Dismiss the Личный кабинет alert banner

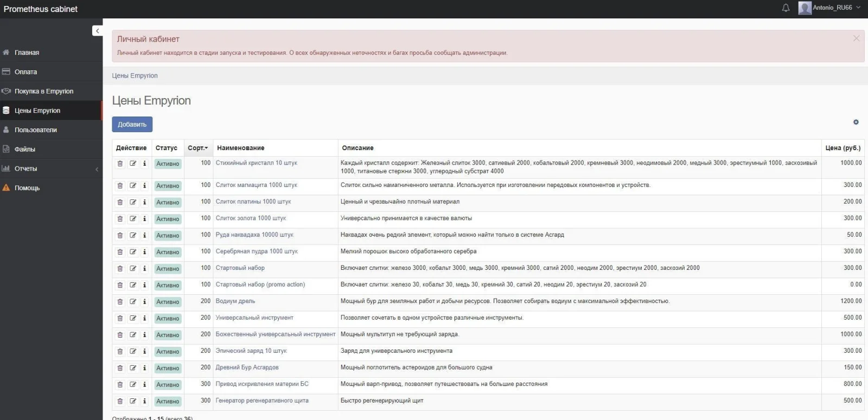pyautogui.click(x=856, y=38)
